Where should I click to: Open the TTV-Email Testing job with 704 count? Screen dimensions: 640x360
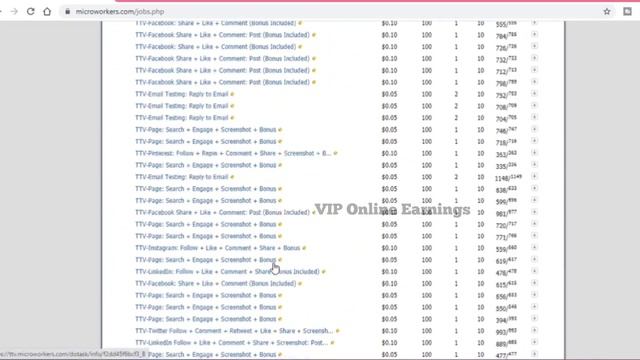(x=182, y=118)
